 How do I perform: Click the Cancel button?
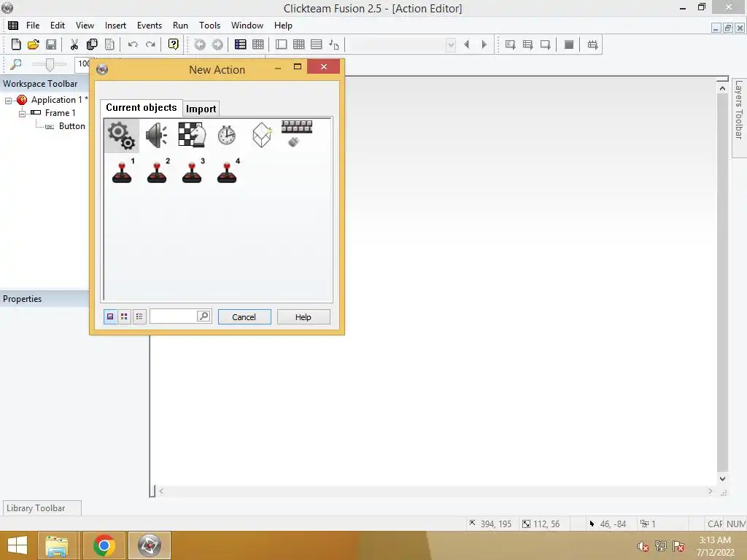click(244, 317)
